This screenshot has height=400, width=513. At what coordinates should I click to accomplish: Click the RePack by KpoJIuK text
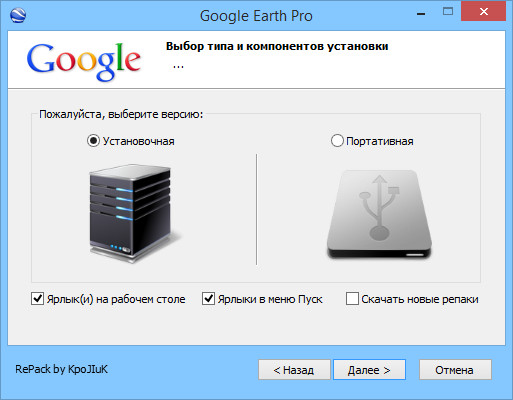tap(62, 369)
